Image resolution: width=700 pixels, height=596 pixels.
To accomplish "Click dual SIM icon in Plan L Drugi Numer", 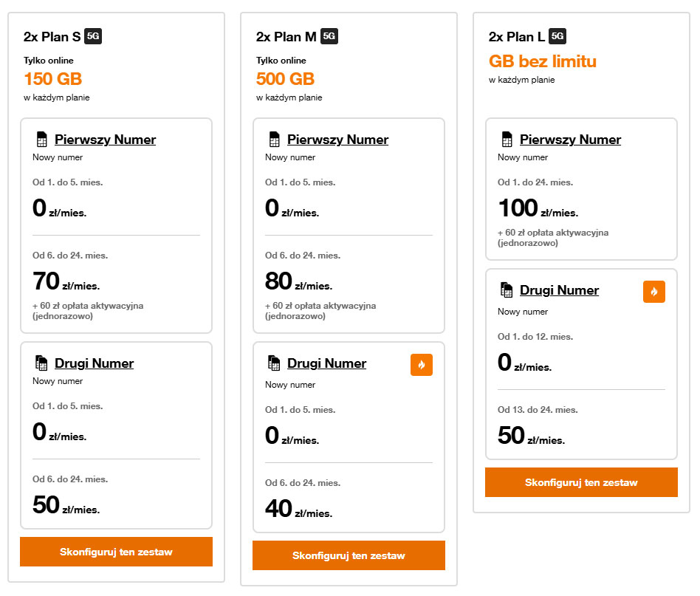I will point(507,290).
